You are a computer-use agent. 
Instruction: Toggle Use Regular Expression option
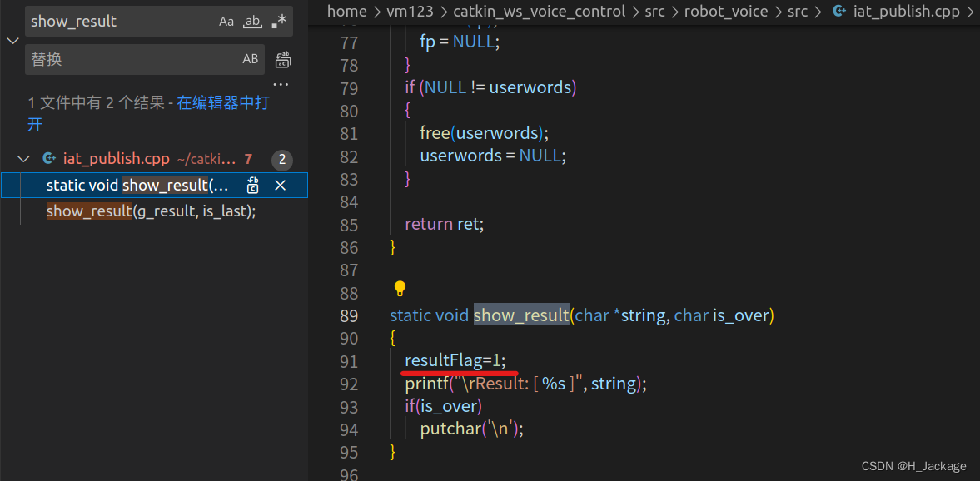tap(280, 22)
